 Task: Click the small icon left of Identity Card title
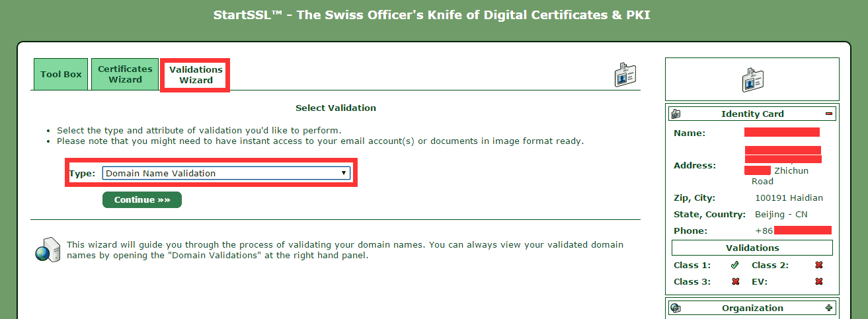(x=676, y=114)
